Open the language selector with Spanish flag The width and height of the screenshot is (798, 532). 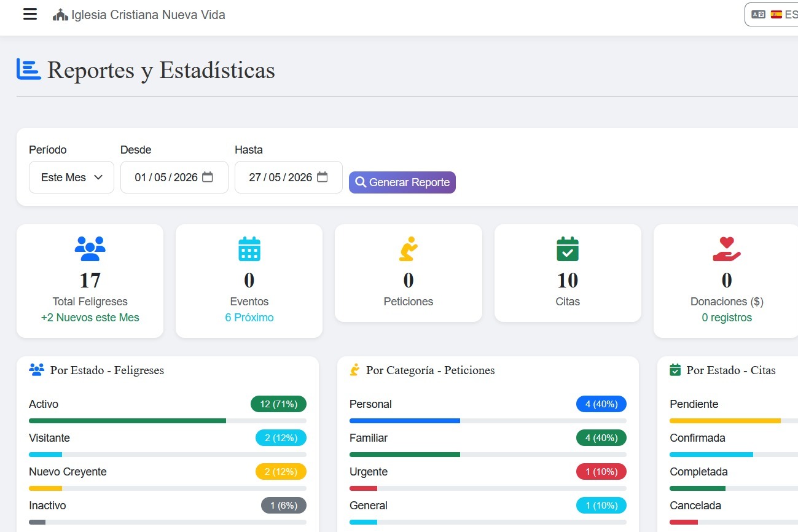click(x=772, y=14)
